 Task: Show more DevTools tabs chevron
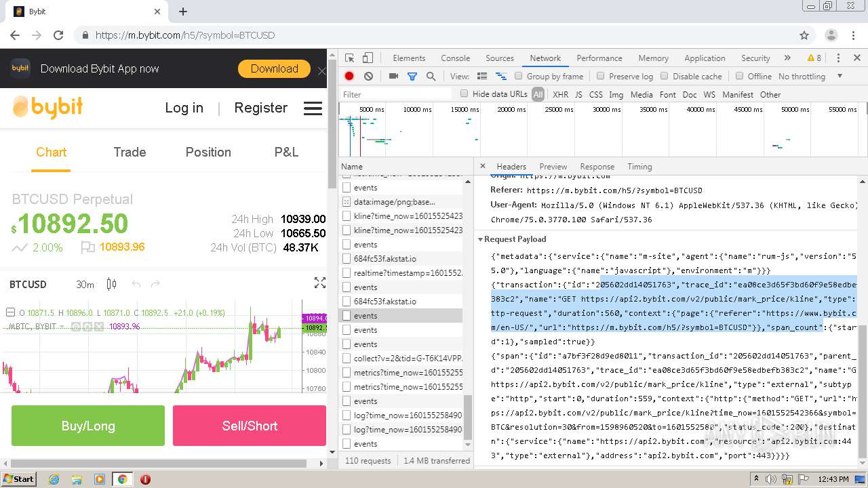tap(787, 58)
